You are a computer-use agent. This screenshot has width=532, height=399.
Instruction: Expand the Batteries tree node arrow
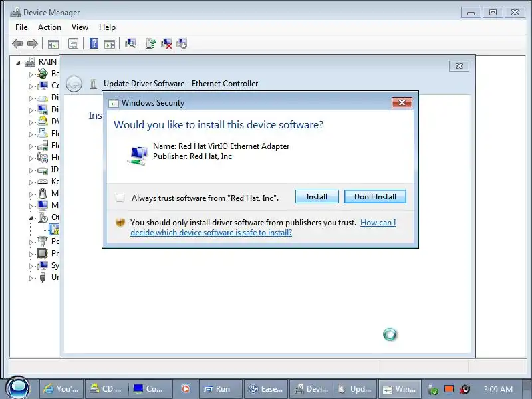tap(31, 74)
